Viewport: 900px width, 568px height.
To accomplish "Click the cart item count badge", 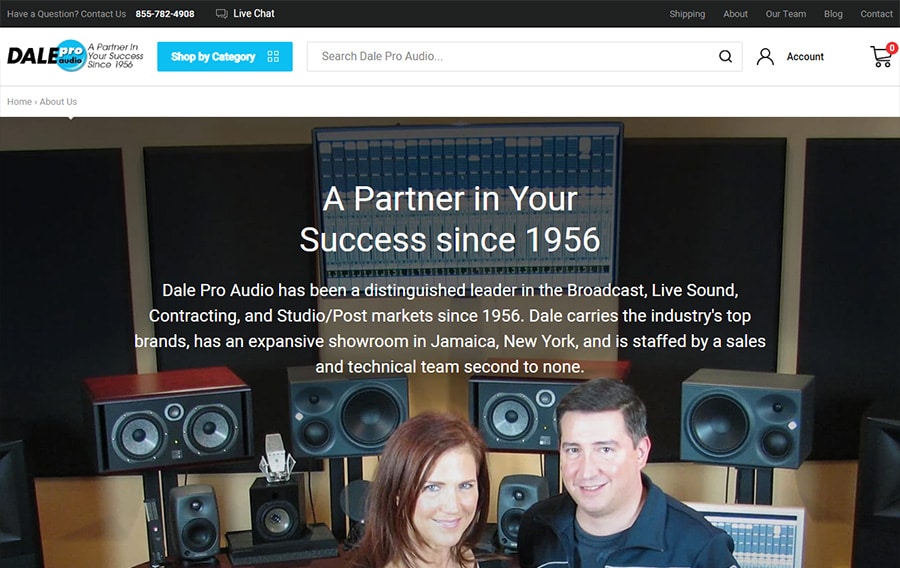I will (892, 48).
